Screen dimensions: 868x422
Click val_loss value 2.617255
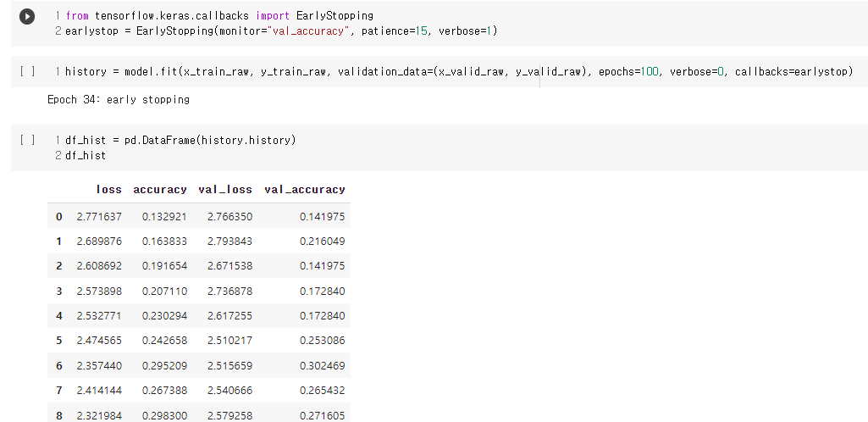pyautogui.click(x=229, y=316)
